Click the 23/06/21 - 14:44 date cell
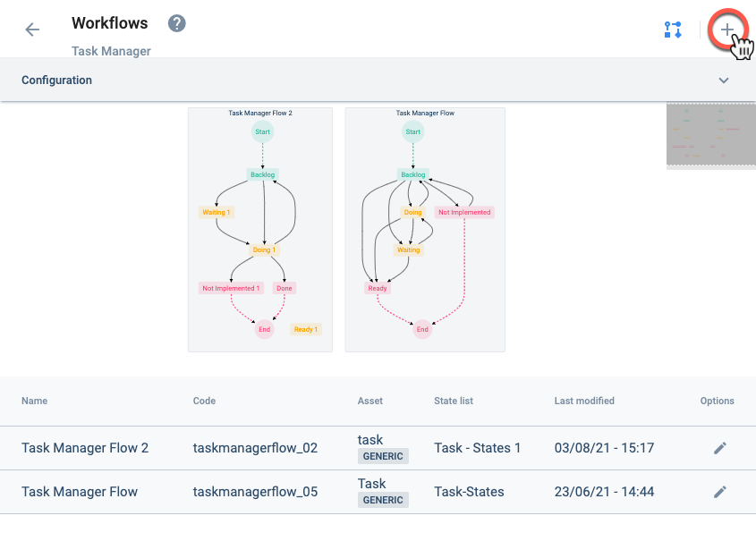The height and width of the screenshot is (558, 756). 604,492
